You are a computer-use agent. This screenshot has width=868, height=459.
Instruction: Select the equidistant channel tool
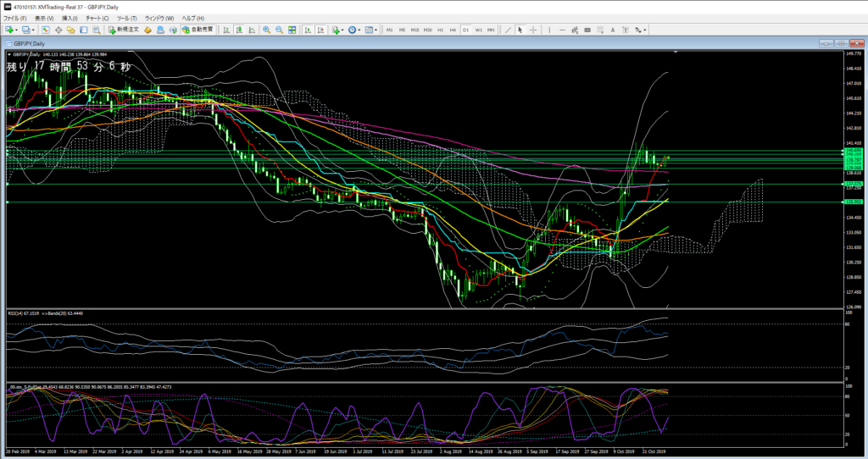pyautogui.click(x=575, y=30)
